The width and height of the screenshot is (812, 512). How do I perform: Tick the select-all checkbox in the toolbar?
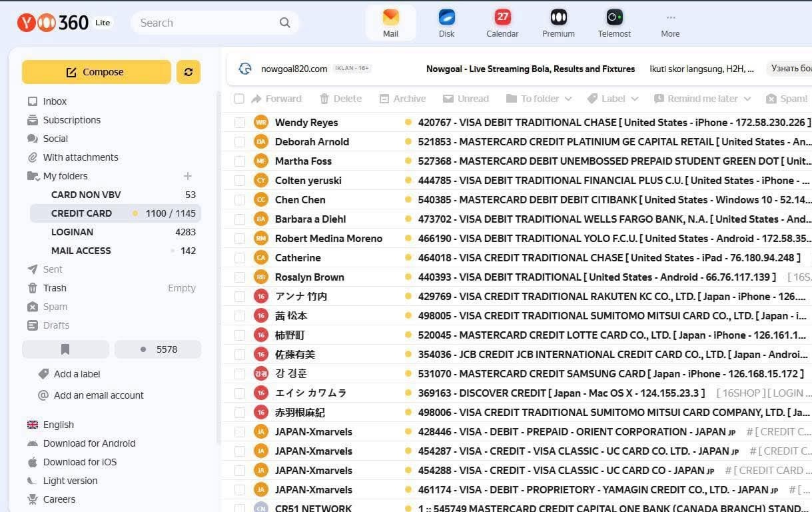[239, 99]
